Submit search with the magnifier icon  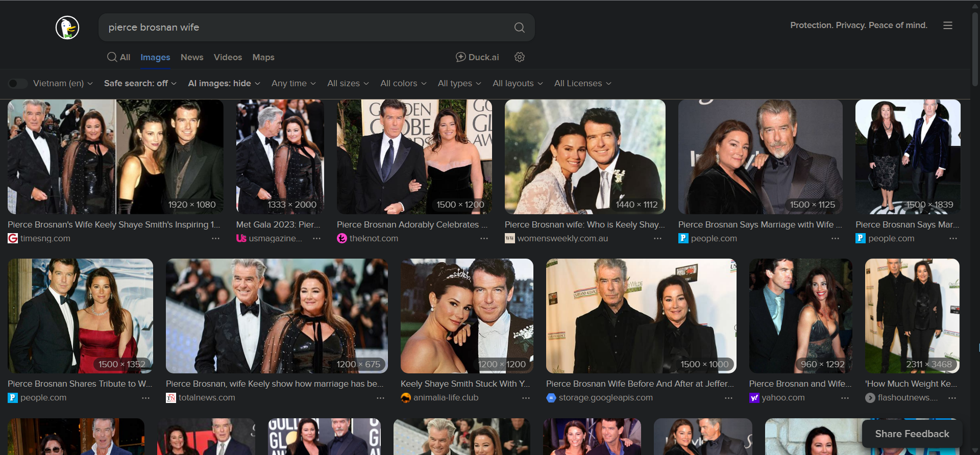pos(519,28)
